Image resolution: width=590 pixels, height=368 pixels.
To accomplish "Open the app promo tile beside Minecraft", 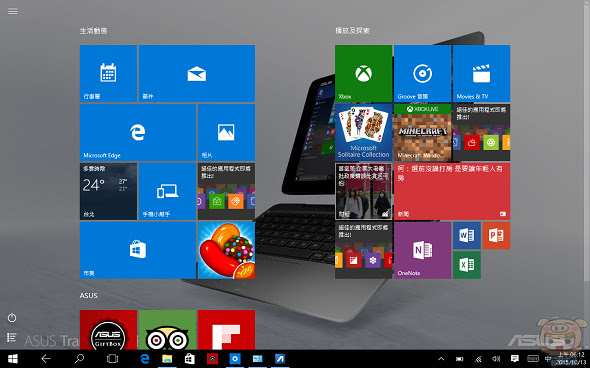I will click(x=481, y=132).
